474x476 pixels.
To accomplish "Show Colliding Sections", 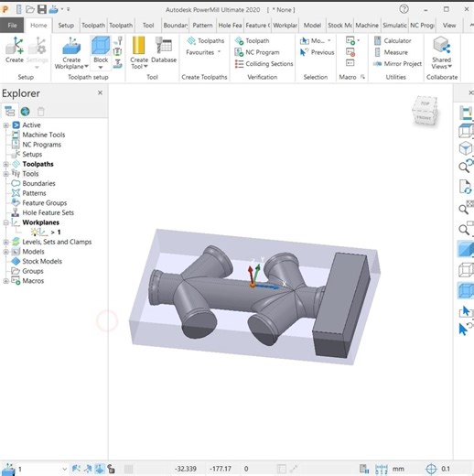I will tap(264, 64).
